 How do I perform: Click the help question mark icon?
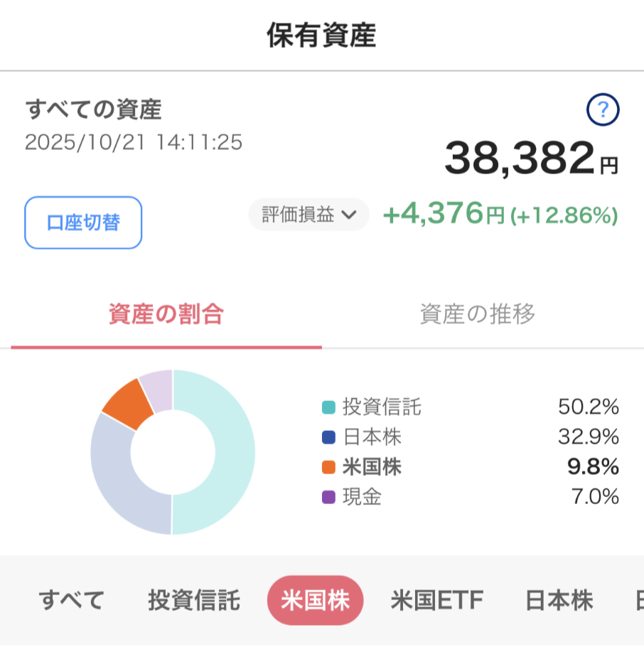click(x=603, y=110)
